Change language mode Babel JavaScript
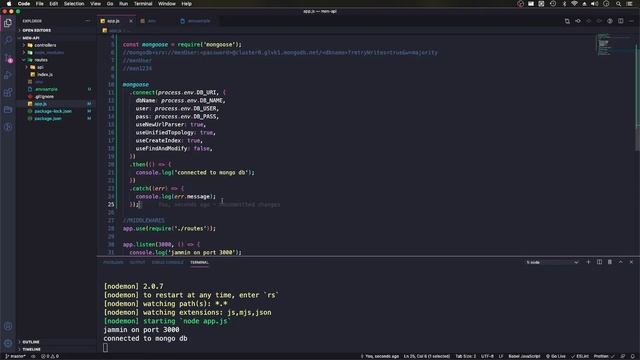The image size is (640, 360). (x=524, y=356)
